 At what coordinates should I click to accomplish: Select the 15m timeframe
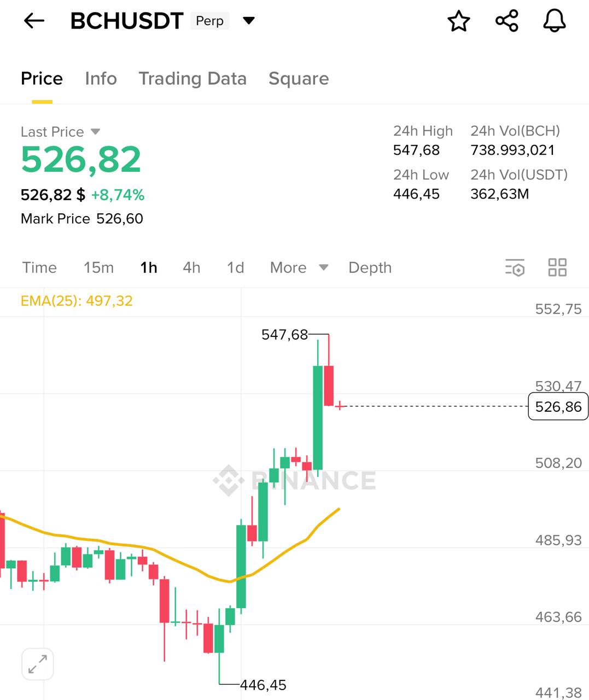98,267
